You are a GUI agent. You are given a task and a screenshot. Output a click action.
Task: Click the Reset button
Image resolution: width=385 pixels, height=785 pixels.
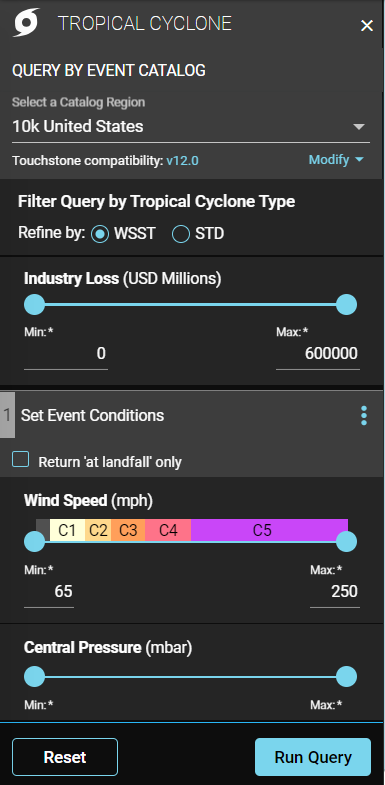pos(65,756)
